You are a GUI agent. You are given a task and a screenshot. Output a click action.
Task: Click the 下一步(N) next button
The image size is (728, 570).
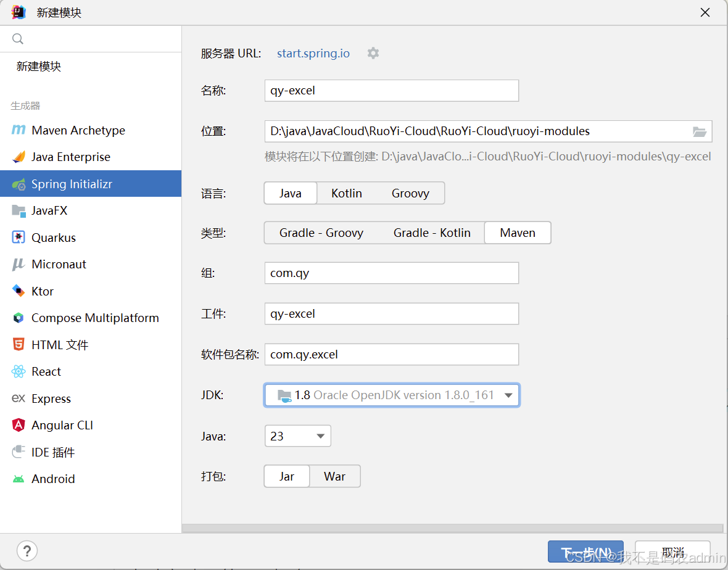585,552
